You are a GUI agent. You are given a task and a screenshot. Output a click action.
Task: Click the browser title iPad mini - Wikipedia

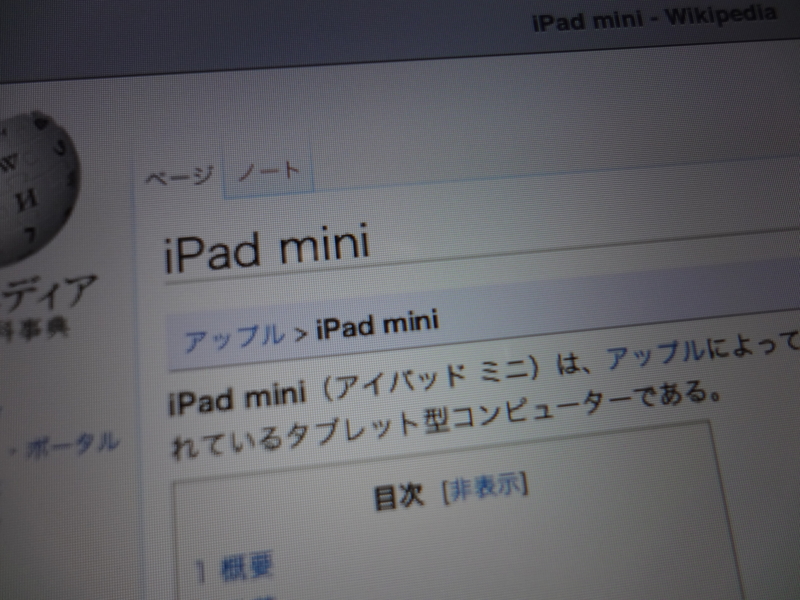tap(654, 18)
